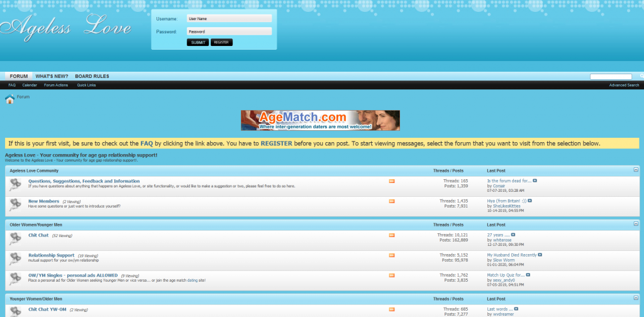
Task: Collapse the Younger Women/Older Men category
Action: (x=636, y=299)
